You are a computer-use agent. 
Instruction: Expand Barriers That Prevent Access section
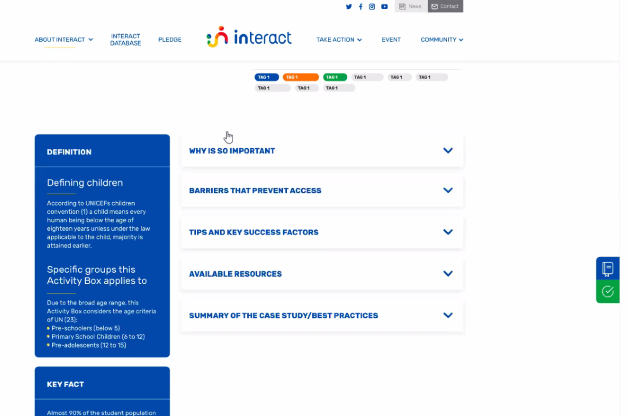pyautogui.click(x=321, y=191)
